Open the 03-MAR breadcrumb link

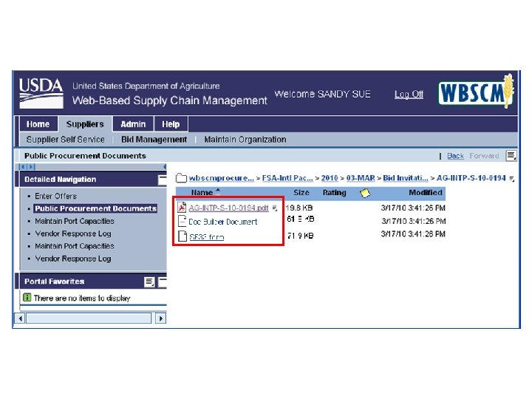[361, 178]
